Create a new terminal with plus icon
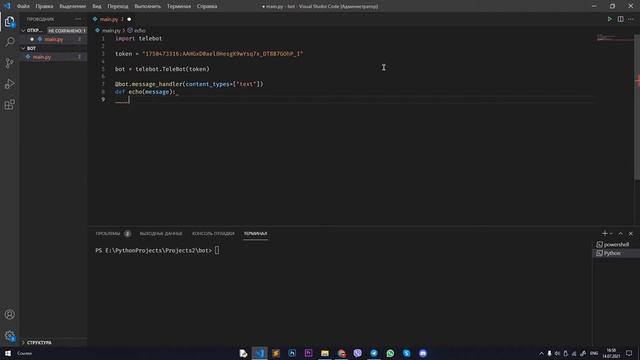 tap(604, 233)
